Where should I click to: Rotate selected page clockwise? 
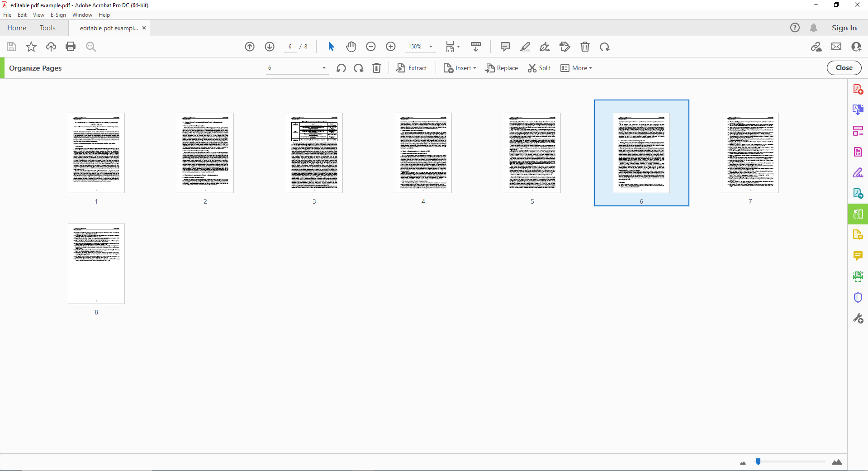click(359, 68)
